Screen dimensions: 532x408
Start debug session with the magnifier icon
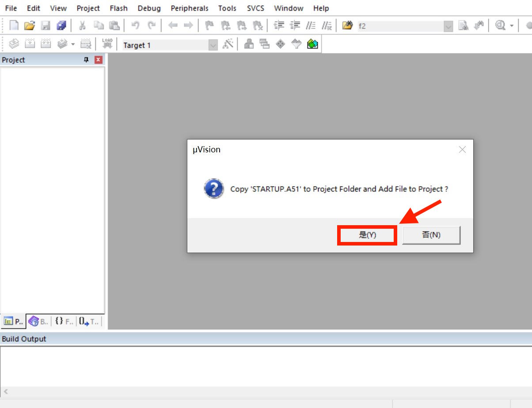point(500,26)
